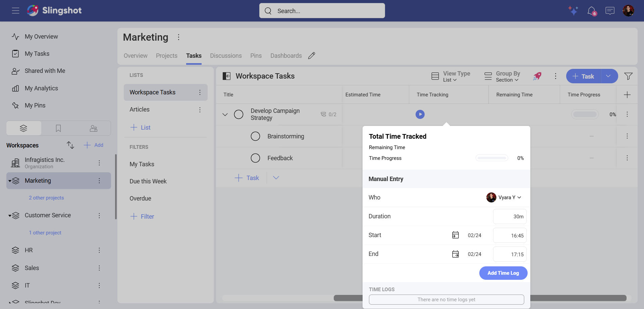Open Group By Section dropdown
Screen dimensions: 644x309
click(502, 76)
